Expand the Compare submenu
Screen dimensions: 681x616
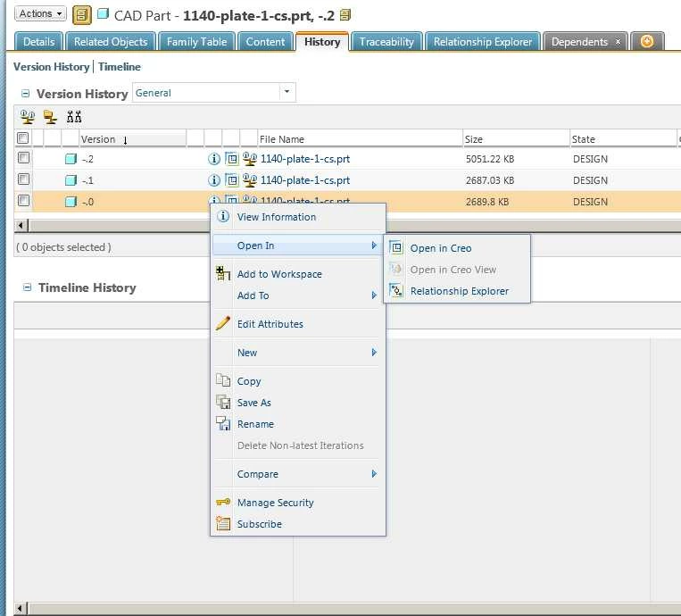(x=298, y=474)
